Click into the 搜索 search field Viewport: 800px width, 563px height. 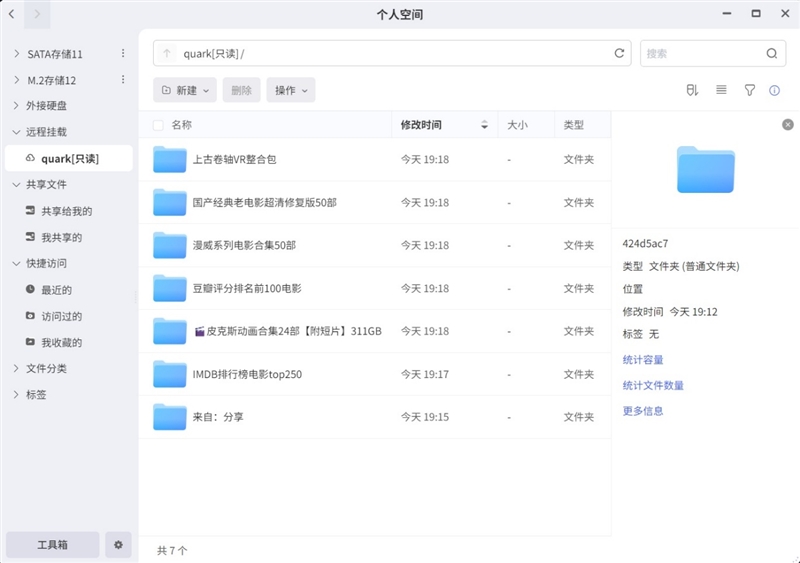(x=700, y=54)
